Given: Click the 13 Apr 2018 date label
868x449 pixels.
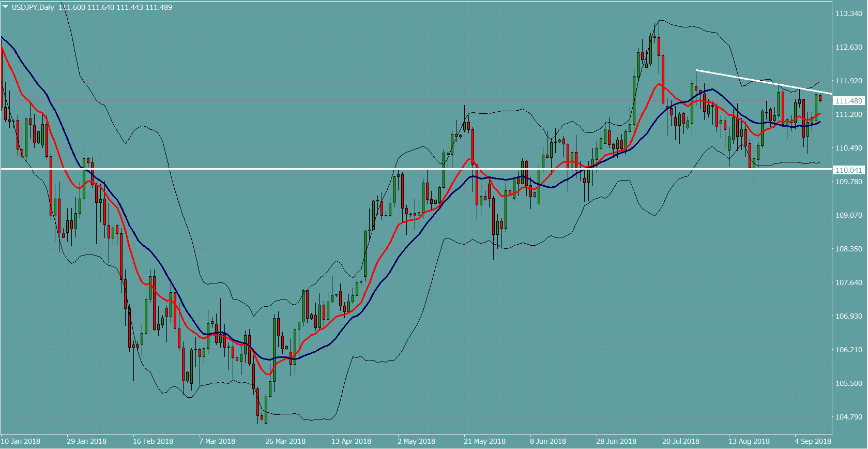Looking at the screenshot, I should pos(351,441).
